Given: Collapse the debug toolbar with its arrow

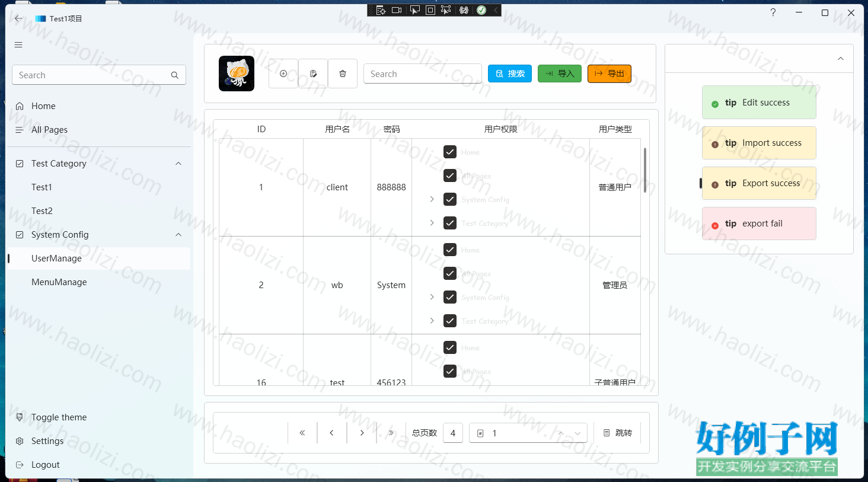Looking at the screenshot, I should click(496, 10).
